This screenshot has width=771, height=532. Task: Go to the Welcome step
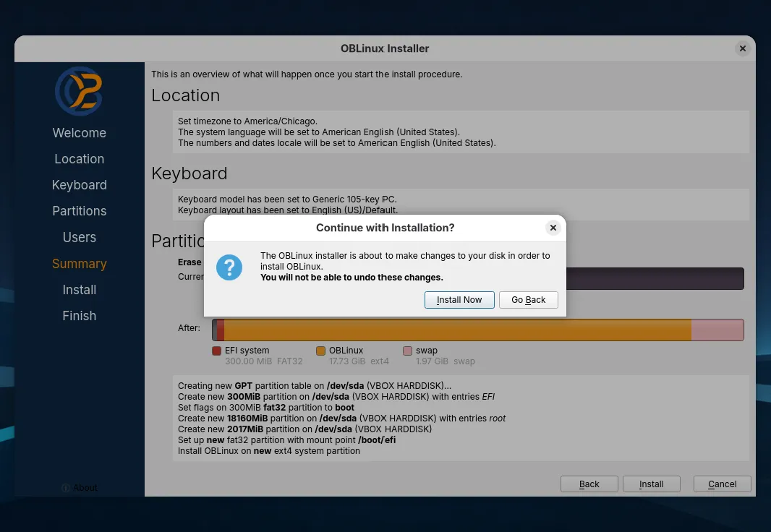pyautogui.click(x=79, y=132)
